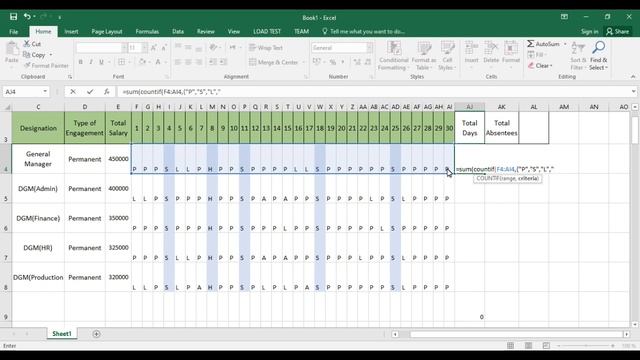Click the Insert cells icon

(471, 49)
